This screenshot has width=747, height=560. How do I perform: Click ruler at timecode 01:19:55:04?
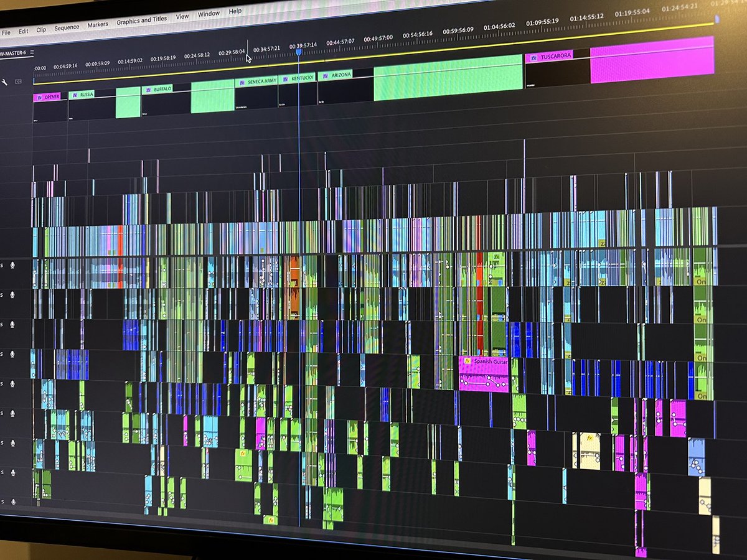632,12
